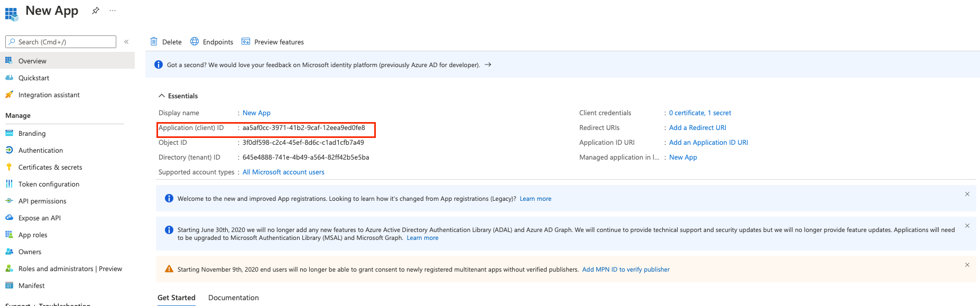Dismiss the App registrations welcome banner
The image size is (980, 306).
pyautogui.click(x=967, y=194)
